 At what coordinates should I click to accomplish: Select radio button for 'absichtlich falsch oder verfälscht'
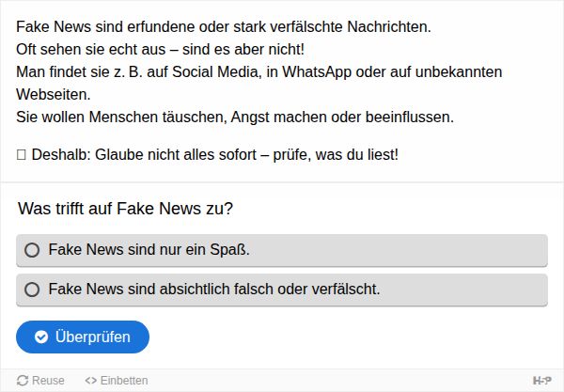(32, 290)
